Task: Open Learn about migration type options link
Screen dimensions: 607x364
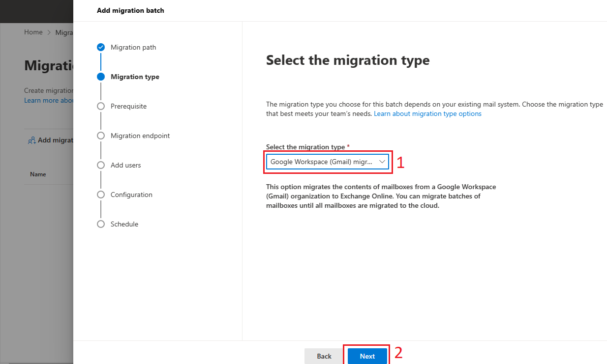Action: (x=427, y=113)
